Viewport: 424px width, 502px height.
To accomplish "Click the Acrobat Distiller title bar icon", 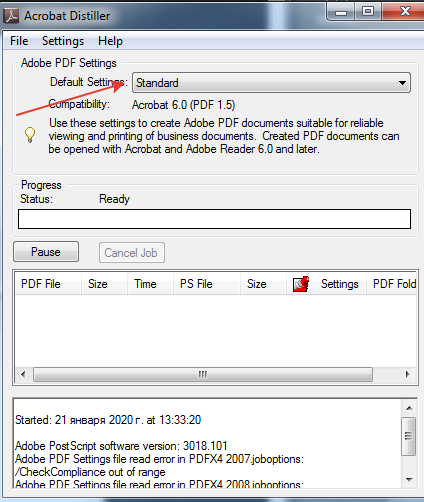I will click(x=11, y=16).
